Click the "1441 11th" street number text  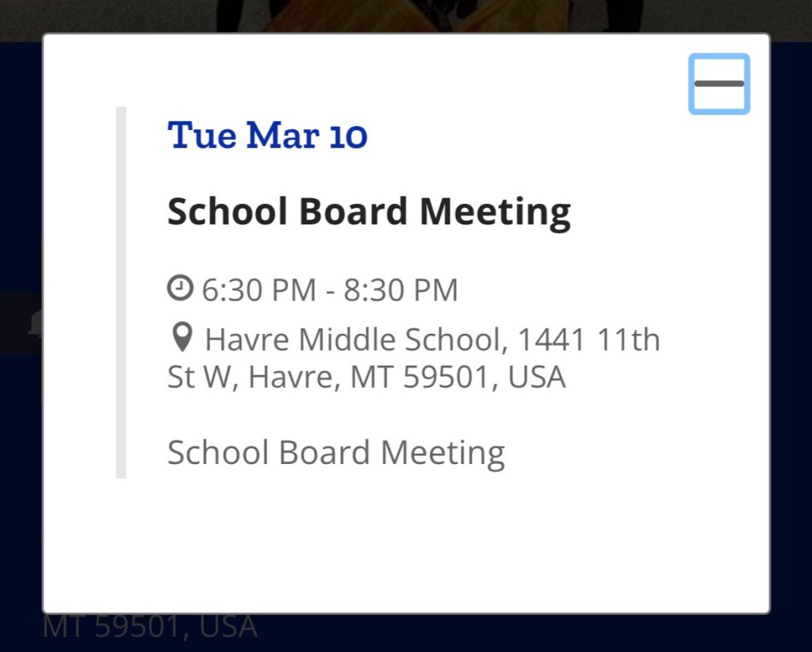588,340
